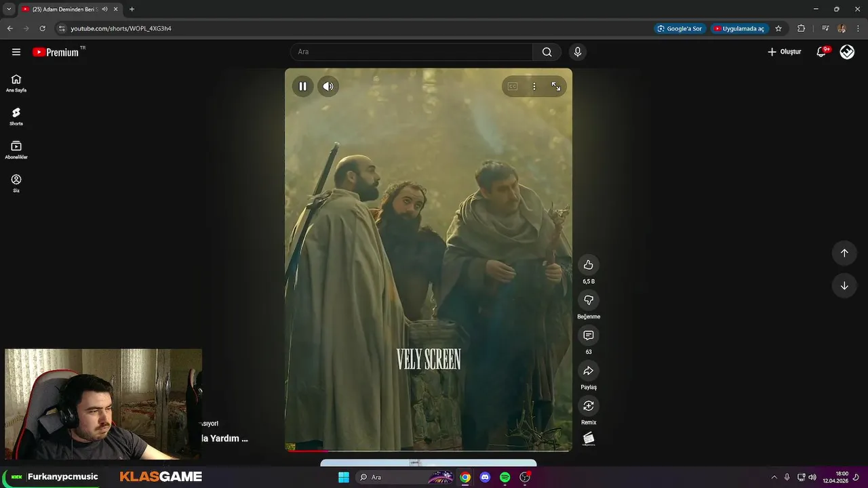The image size is (868, 488).
Task: Open Siz in the sidebar
Action: coord(16,183)
